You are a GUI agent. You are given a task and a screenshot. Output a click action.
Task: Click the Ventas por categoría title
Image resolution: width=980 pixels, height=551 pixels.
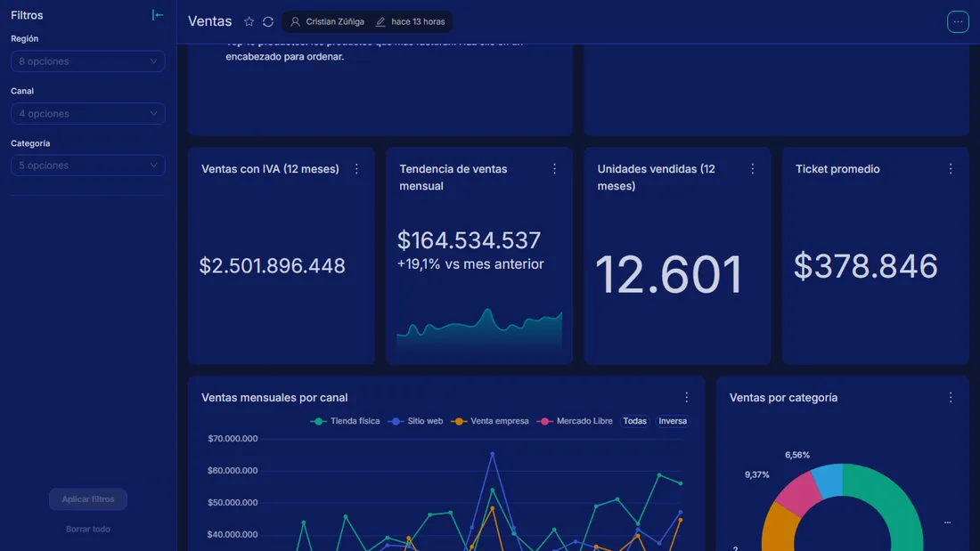(783, 397)
